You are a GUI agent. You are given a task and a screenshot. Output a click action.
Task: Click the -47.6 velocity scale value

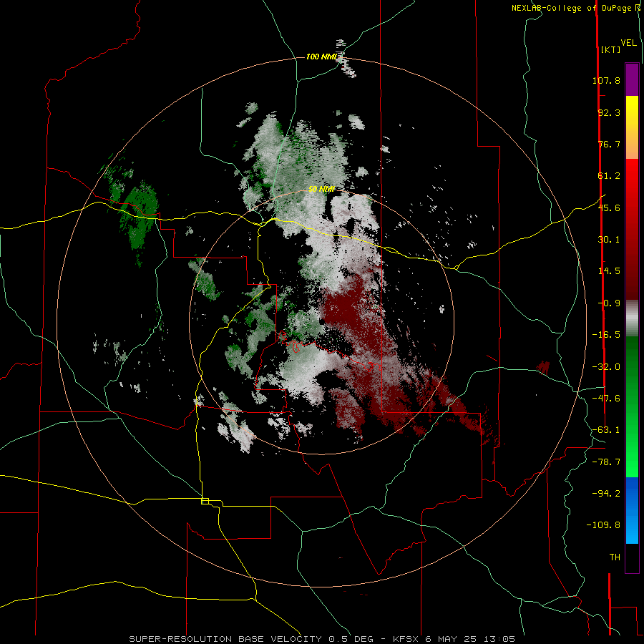tap(606, 399)
